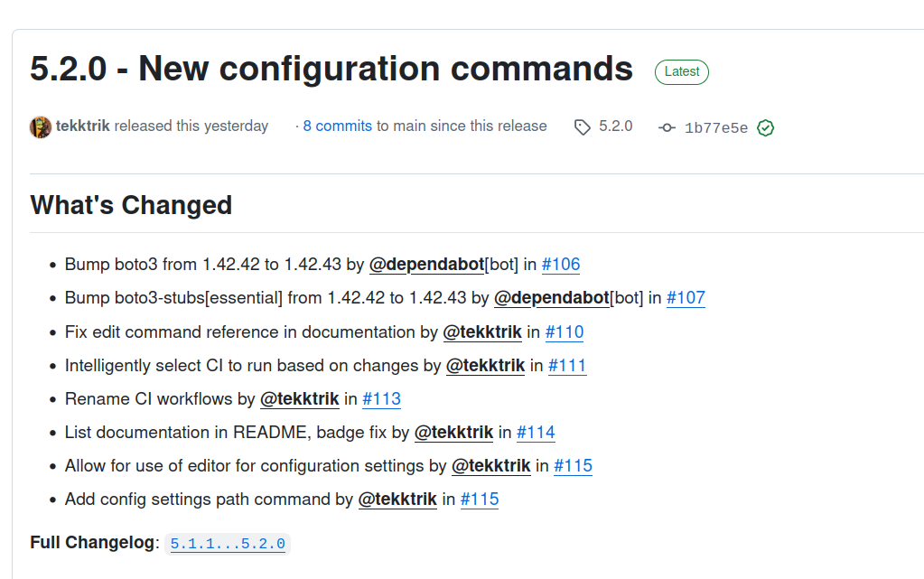Open pull request #106
924x579 pixels.
point(561,265)
